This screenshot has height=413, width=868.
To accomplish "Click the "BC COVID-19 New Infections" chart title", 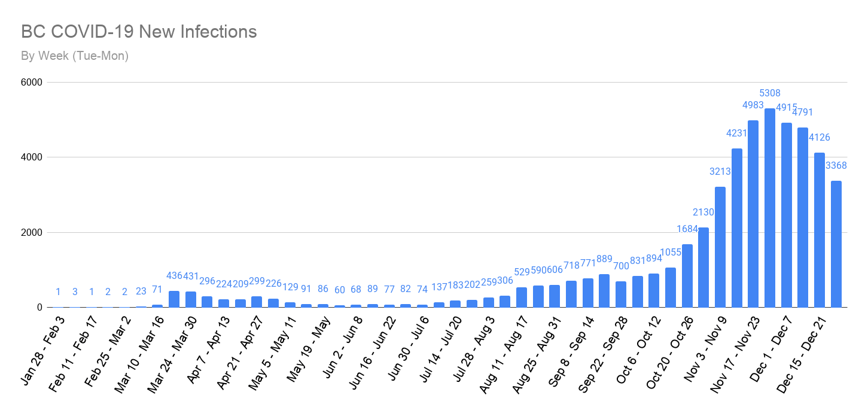I will (x=139, y=32).
